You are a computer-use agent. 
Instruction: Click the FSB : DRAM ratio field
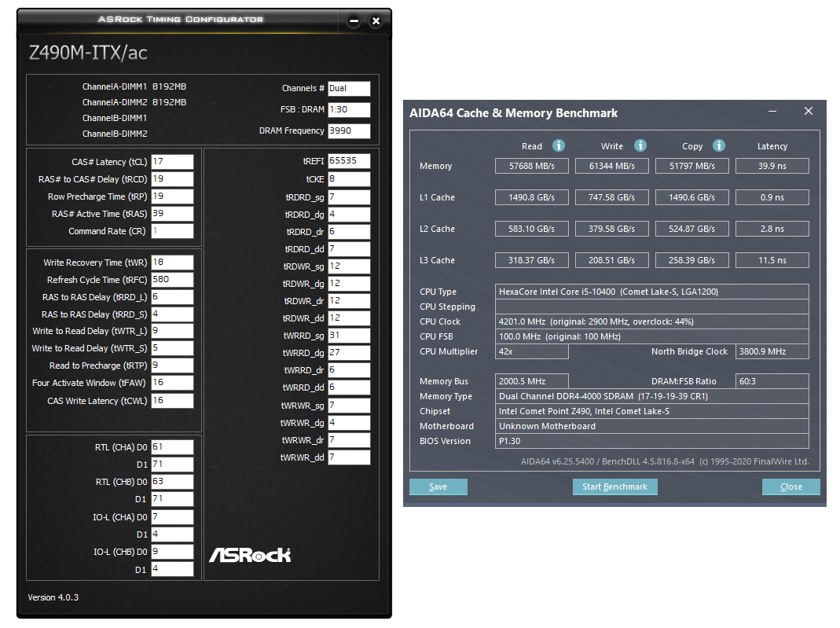click(349, 109)
